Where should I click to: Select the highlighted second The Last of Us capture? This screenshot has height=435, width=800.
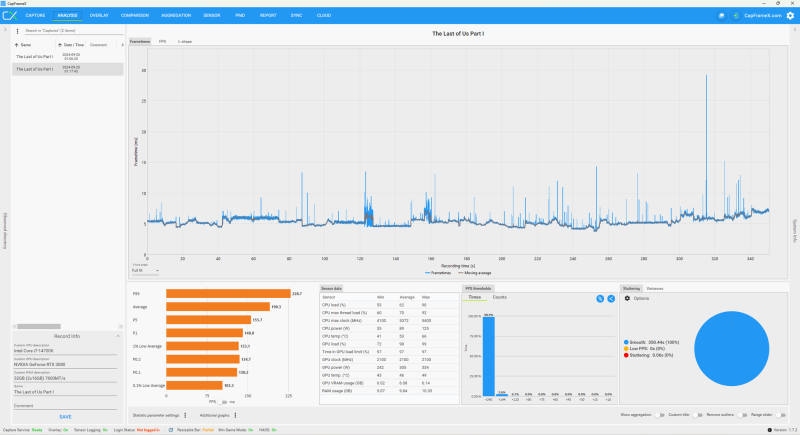[67, 69]
